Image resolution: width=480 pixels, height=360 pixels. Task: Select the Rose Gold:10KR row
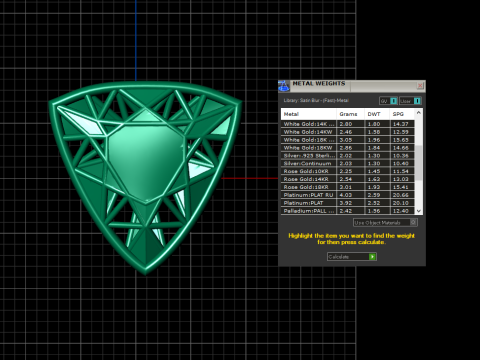(x=348, y=171)
